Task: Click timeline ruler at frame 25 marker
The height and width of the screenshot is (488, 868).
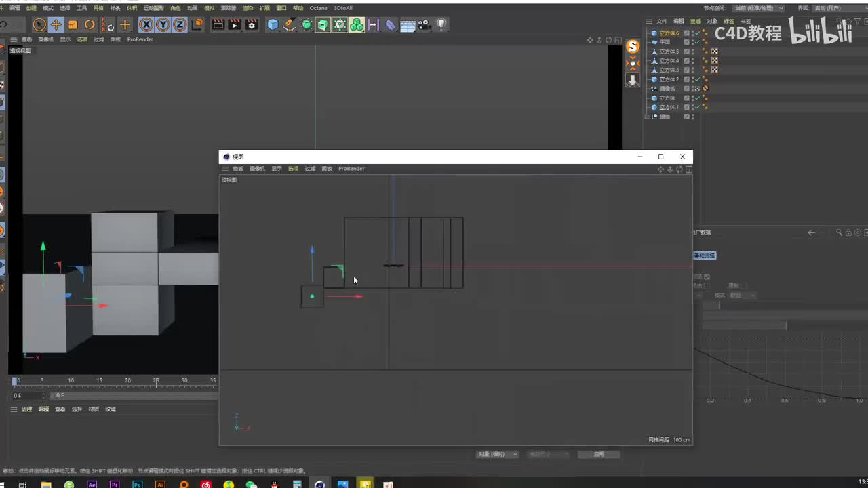Action: [x=156, y=381]
